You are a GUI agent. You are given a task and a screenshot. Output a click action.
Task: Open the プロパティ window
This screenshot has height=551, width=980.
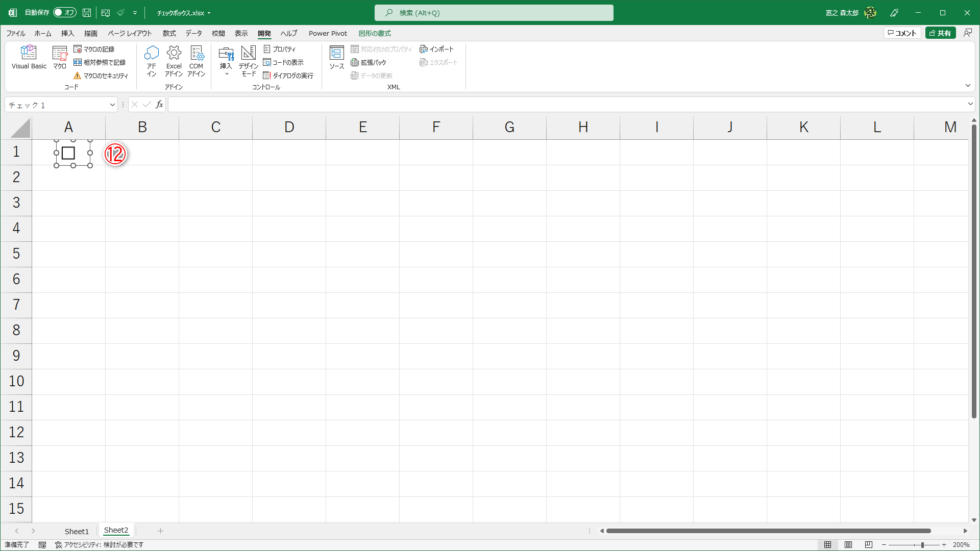(x=281, y=49)
